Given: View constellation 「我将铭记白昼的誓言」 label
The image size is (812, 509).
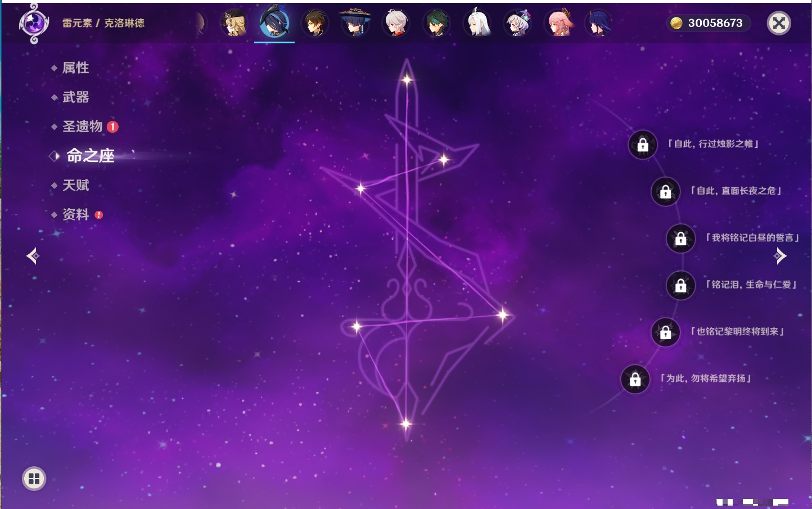Looking at the screenshot, I should (x=752, y=238).
